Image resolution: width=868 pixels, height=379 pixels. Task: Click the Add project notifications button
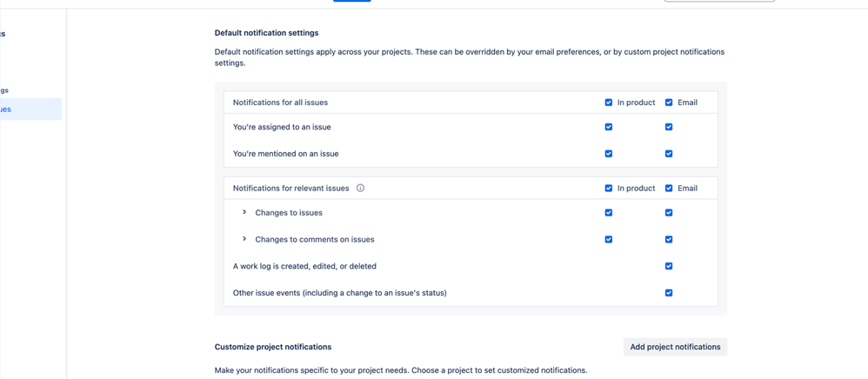[x=675, y=347]
